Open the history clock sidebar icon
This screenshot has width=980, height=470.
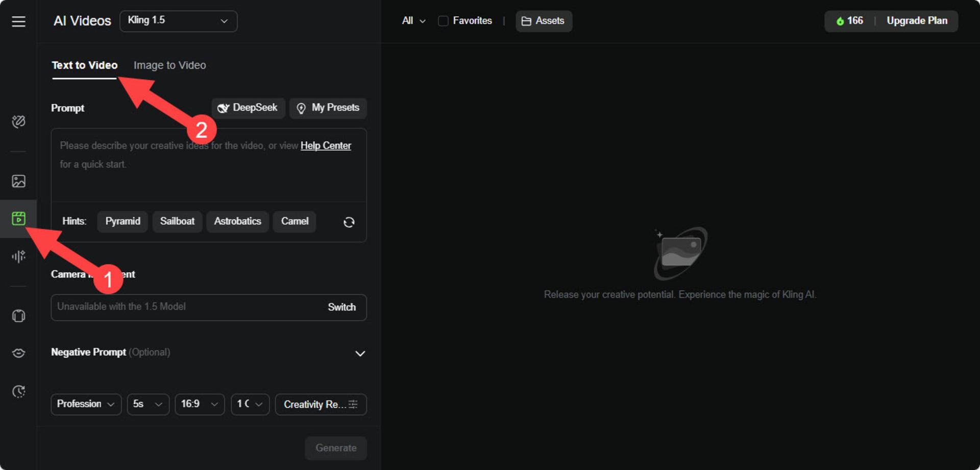tap(18, 391)
